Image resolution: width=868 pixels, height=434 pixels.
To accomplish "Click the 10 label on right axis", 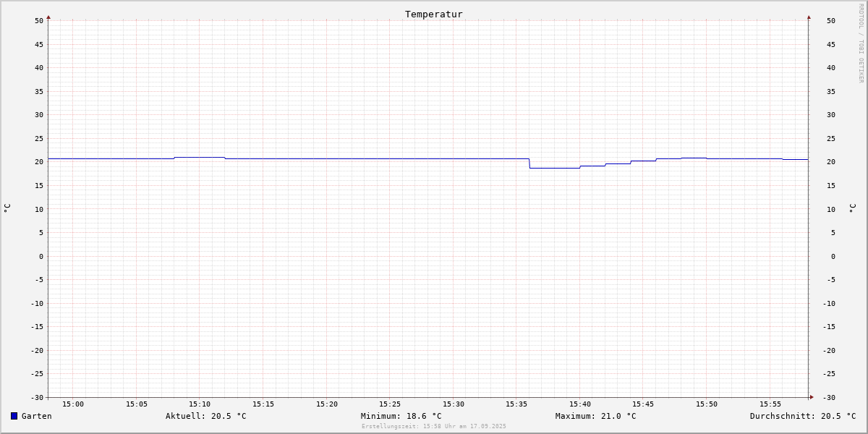I will point(831,209).
